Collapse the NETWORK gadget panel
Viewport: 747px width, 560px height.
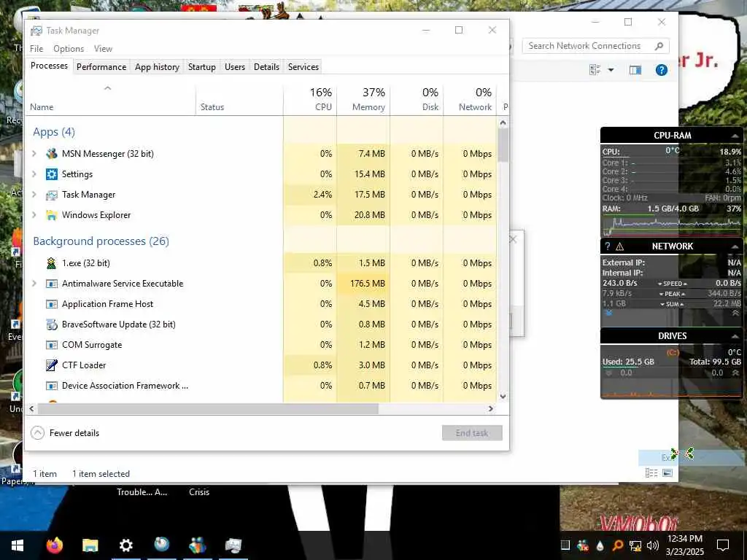[735, 246]
